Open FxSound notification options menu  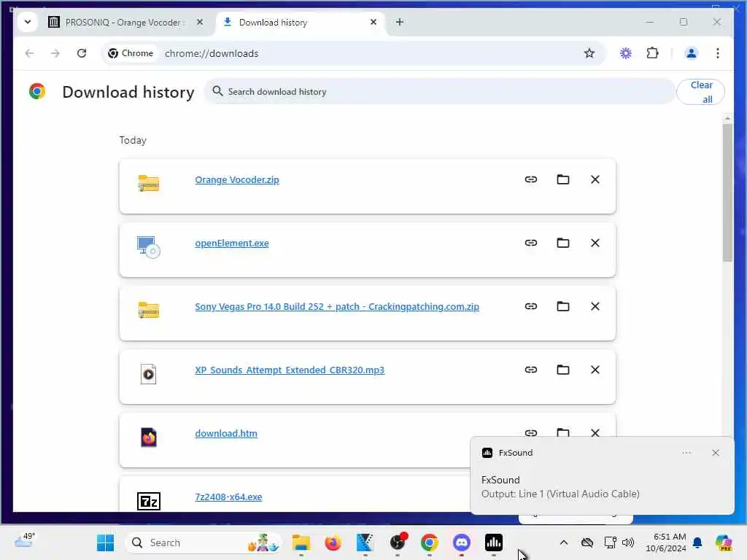point(686,453)
